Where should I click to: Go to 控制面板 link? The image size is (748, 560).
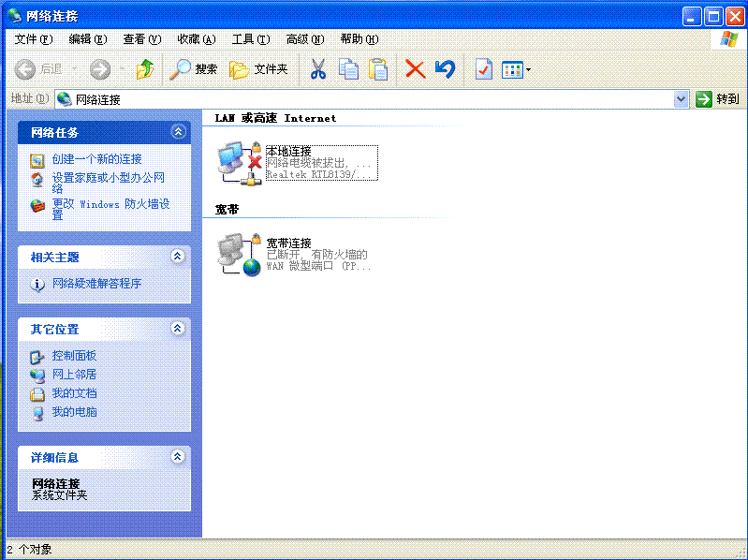(x=74, y=355)
